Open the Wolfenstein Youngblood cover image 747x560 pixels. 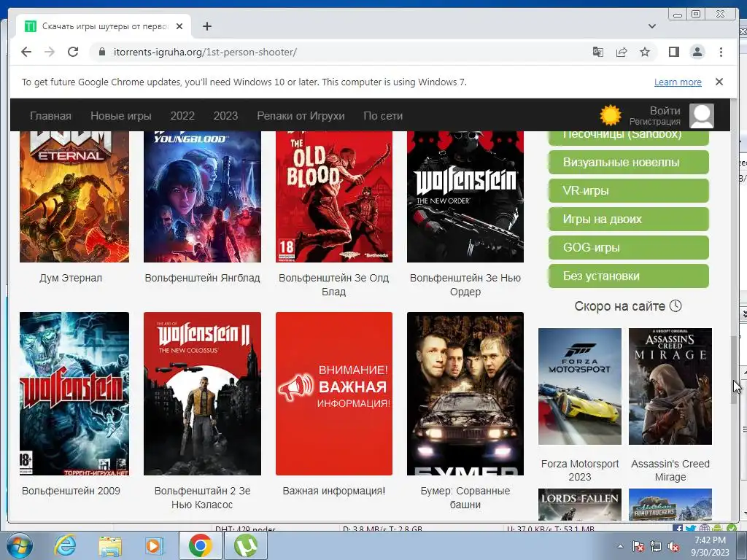[x=203, y=197]
